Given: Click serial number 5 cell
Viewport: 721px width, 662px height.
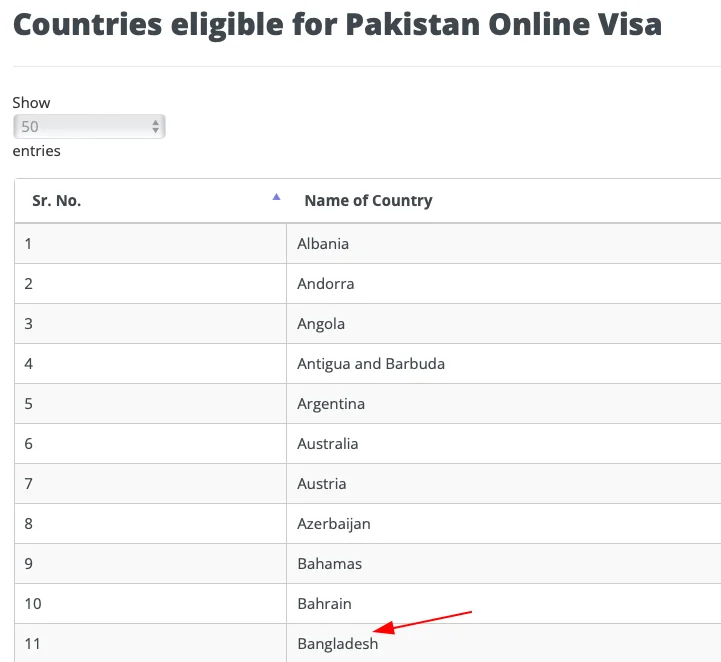Looking at the screenshot, I should click(29, 404).
